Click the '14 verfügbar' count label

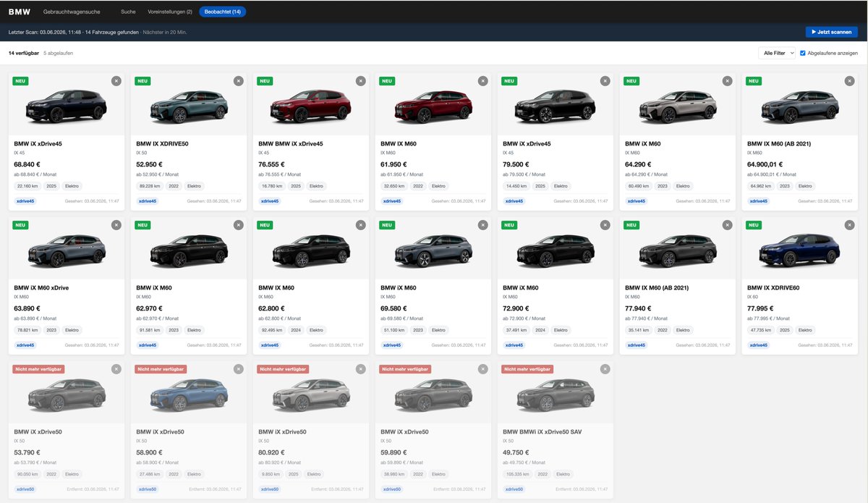(24, 53)
